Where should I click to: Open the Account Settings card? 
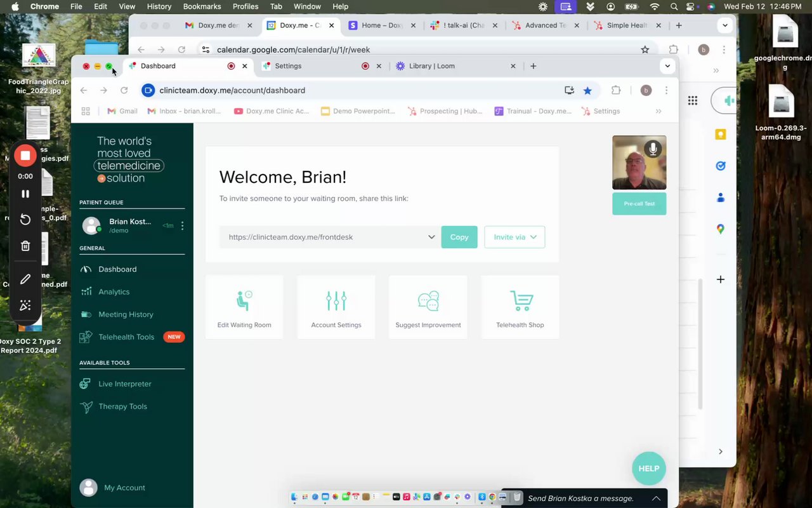(x=336, y=307)
